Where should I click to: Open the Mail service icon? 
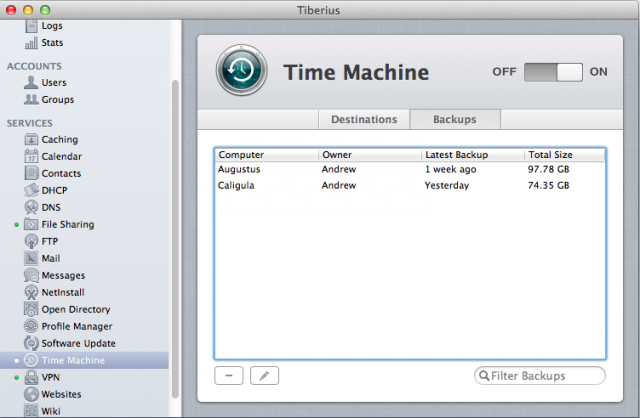click(x=31, y=258)
